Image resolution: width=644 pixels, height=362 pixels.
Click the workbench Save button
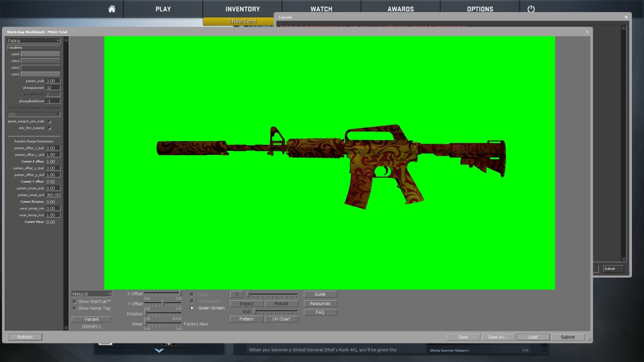(463, 337)
